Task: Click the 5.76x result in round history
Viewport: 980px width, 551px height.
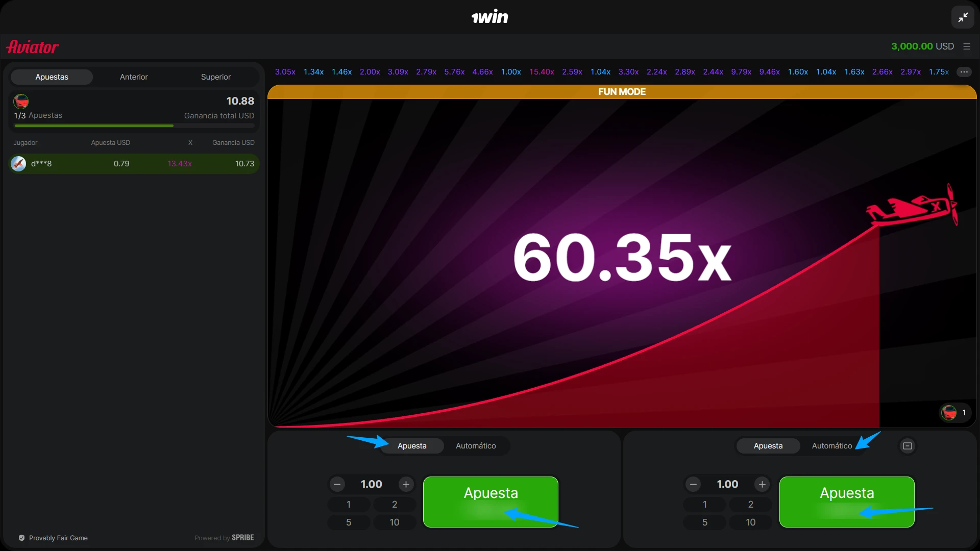Action: (454, 72)
